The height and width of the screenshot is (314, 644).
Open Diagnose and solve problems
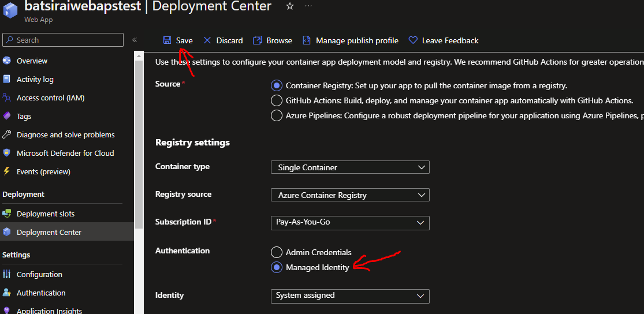(x=67, y=134)
